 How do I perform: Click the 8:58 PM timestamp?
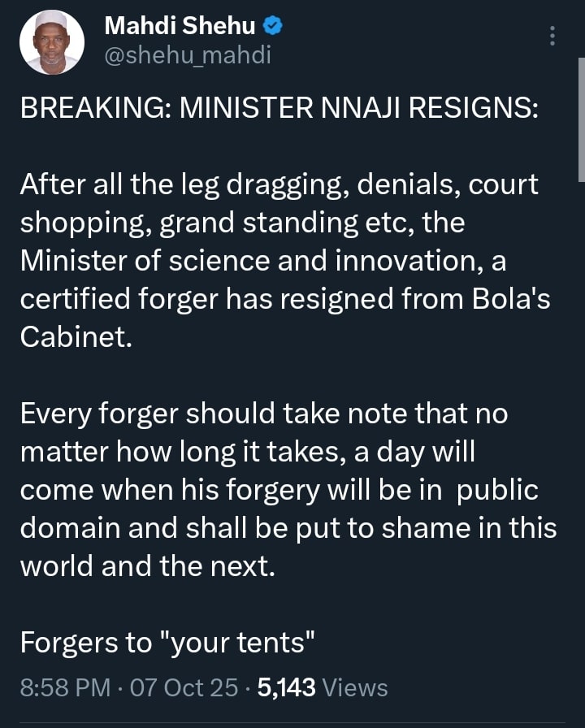point(65,688)
